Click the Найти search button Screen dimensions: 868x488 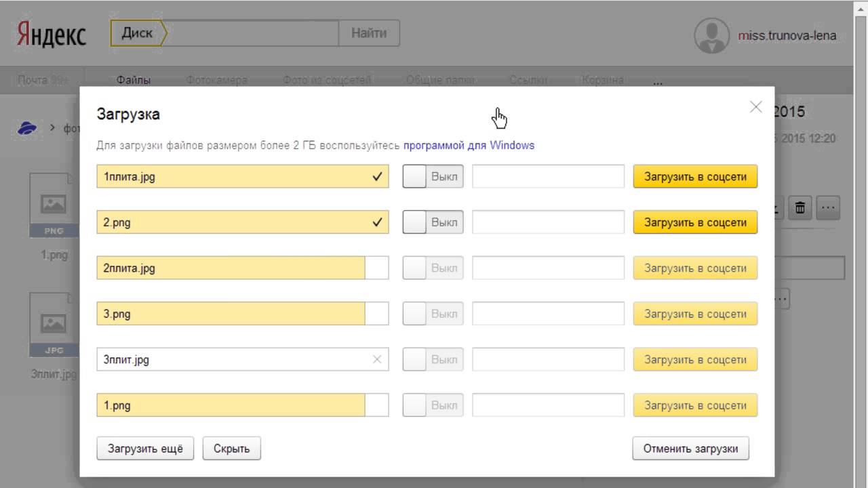pyautogui.click(x=369, y=33)
